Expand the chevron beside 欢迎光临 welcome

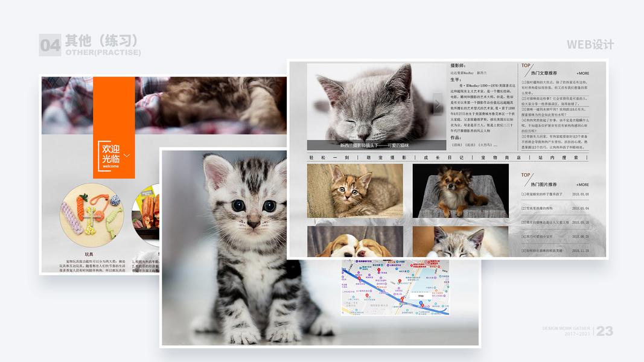tap(127, 156)
